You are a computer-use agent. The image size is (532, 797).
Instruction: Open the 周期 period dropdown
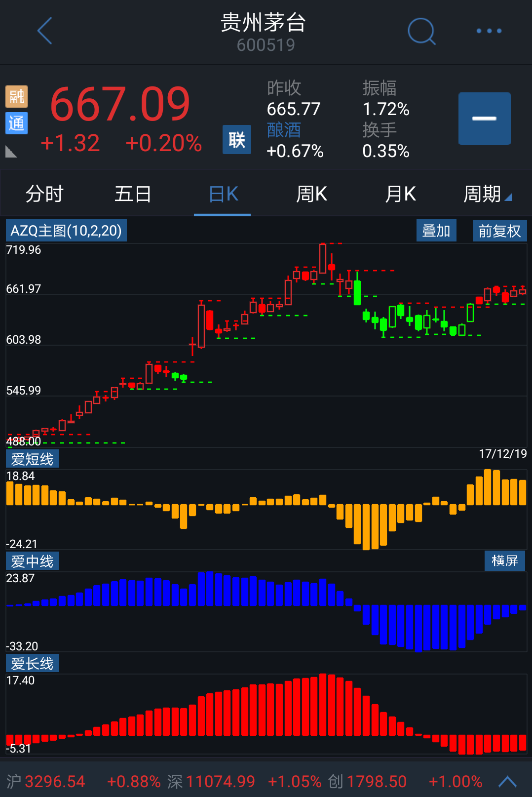tap(487, 194)
